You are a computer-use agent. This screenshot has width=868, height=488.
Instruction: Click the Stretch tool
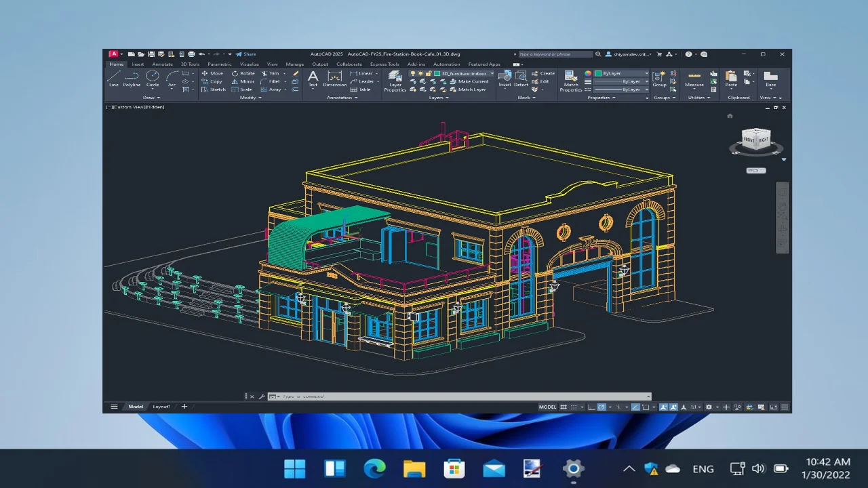click(214, 89)
